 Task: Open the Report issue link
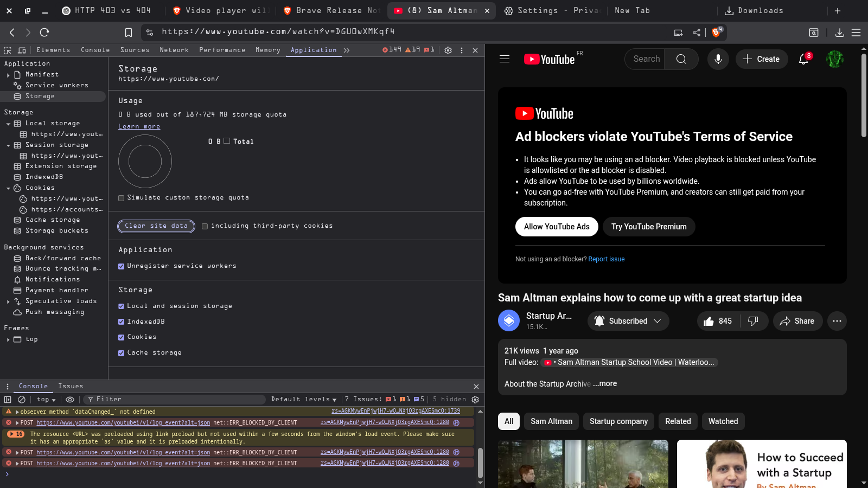coord(607,259)
